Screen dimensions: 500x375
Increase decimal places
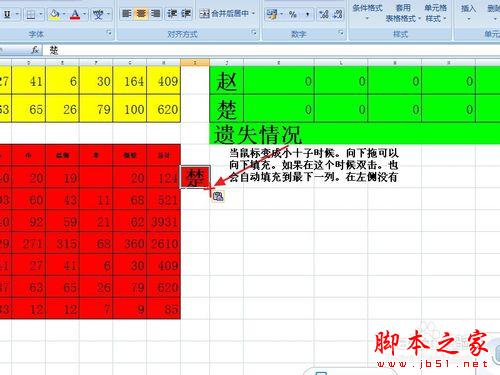click(x=324, y=14)
